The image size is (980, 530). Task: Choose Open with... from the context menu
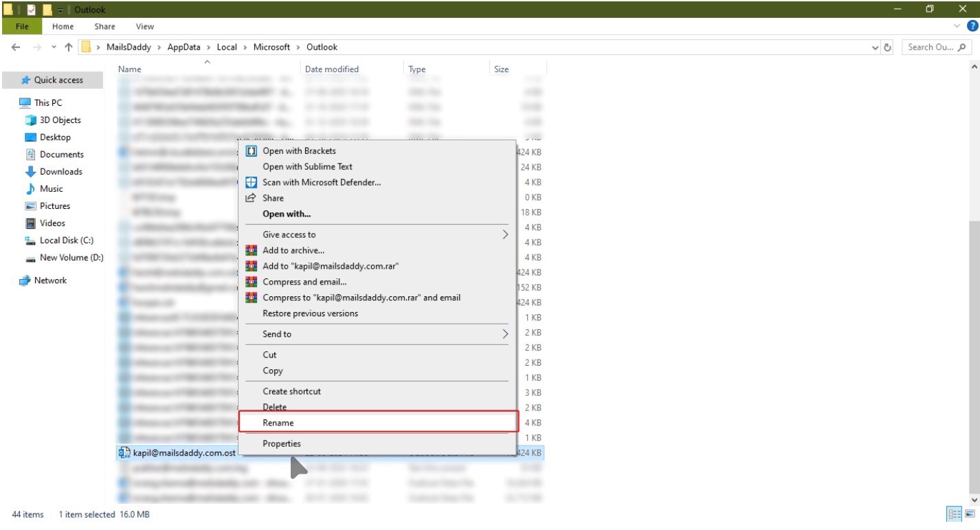377,214
